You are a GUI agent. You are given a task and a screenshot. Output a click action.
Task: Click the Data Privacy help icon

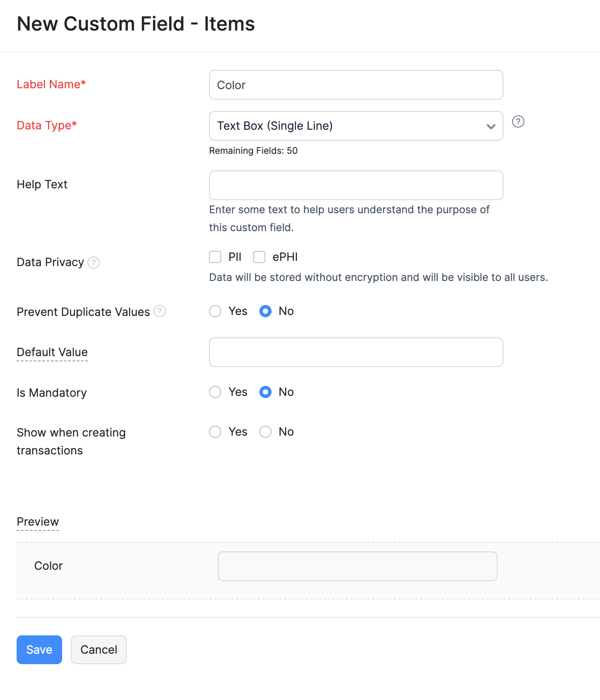(x=94, y=263)
